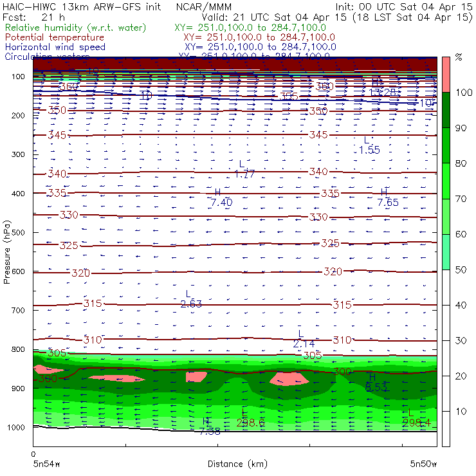Viewport: 476px width, 476px height.
Task: Select the 50–60% mint green colorbar segment
Action: click(446, 252)
